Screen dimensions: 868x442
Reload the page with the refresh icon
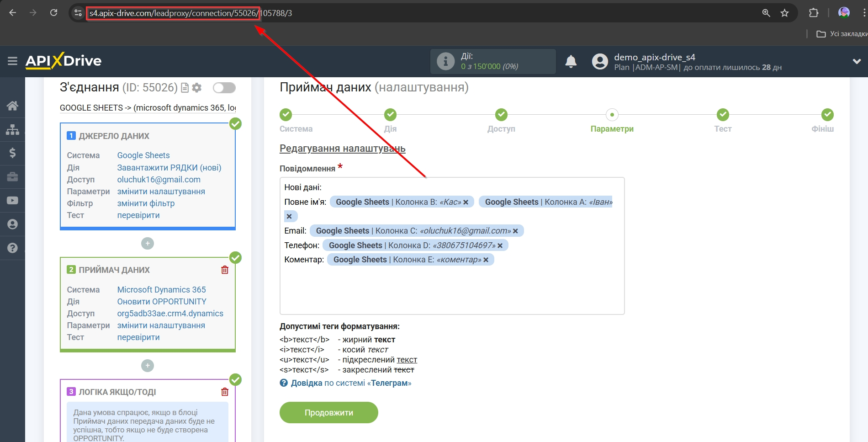point(53,13)
